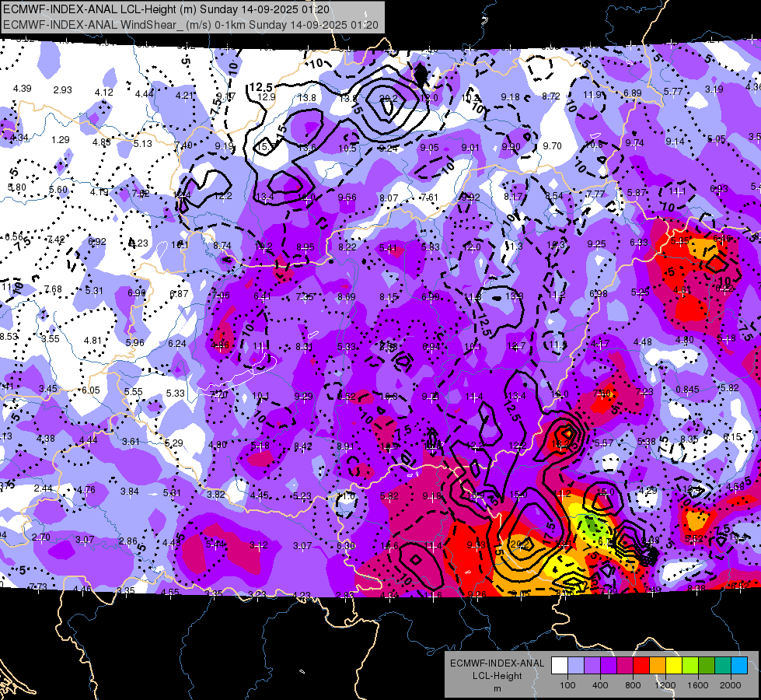Click the grid value 13.6
The image size is (761, 700).
[x=307, y=148]
